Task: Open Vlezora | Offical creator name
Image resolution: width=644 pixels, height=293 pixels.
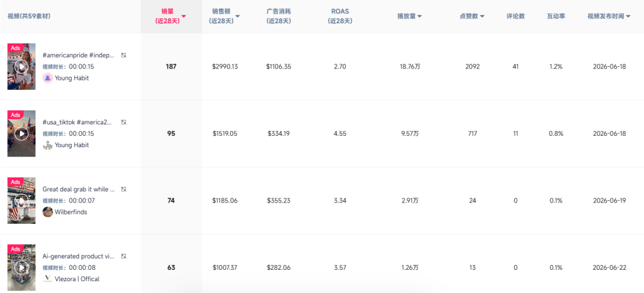Action: click(x=77, y=279)
